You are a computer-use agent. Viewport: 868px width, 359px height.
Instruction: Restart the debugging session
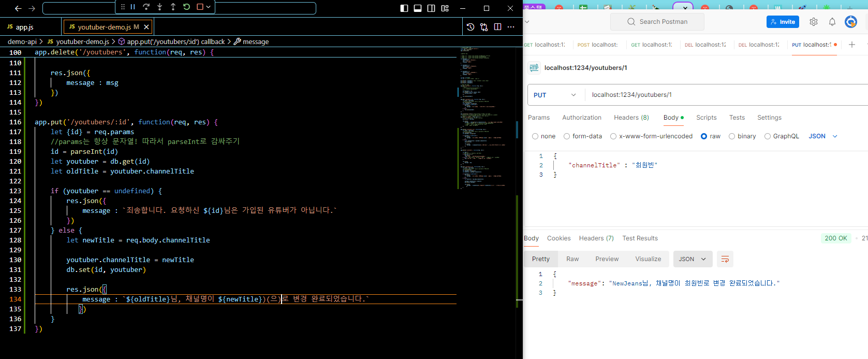(186, 7)
